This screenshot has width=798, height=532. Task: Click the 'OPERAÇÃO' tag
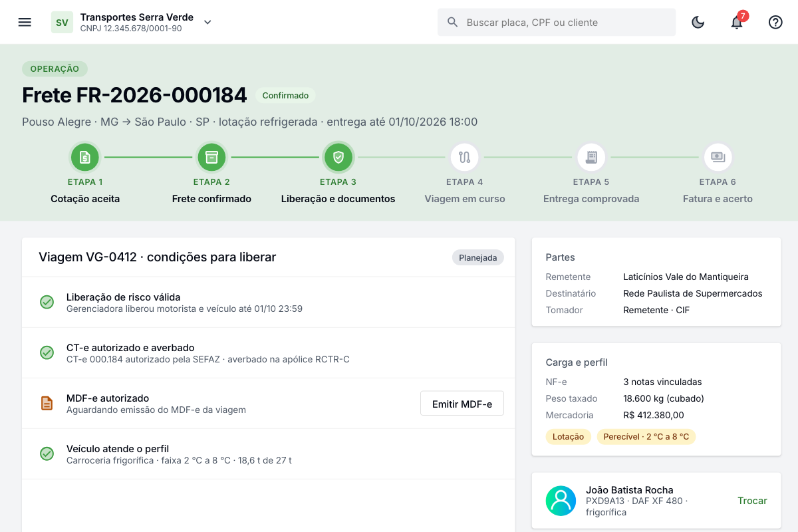point(55,68)
